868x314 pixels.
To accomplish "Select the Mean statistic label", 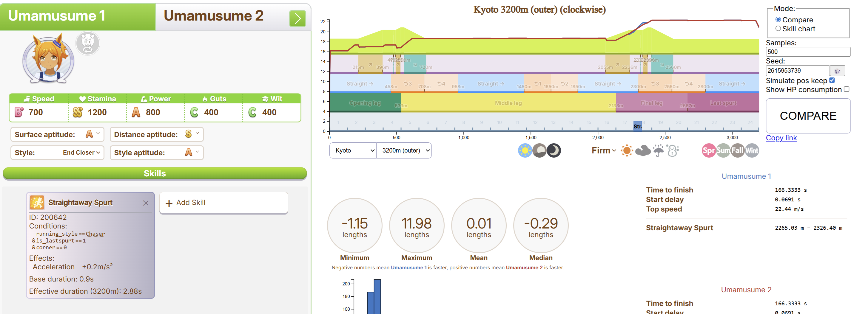I will click(479, 258).
